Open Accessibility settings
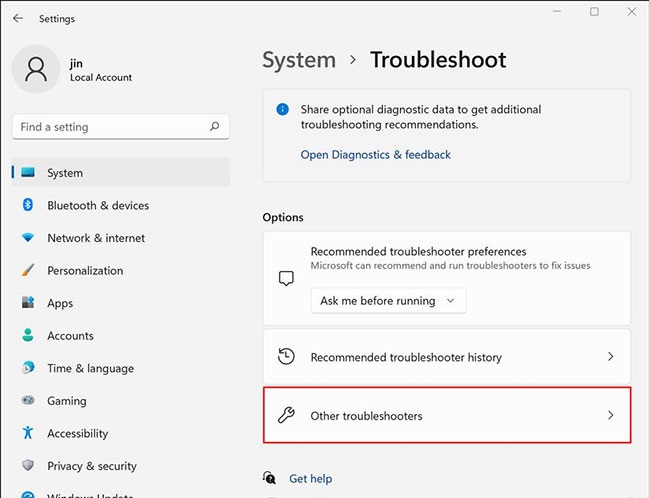 coord(120,433)
